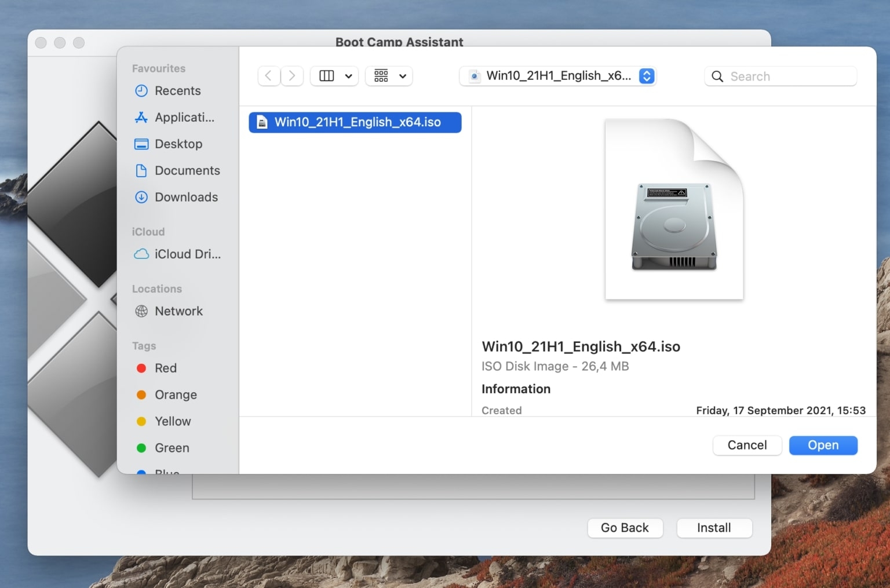Click Install in Boot Camp Assistant
This screenshot has width=890, height=588.
click(x=714, y=528)
